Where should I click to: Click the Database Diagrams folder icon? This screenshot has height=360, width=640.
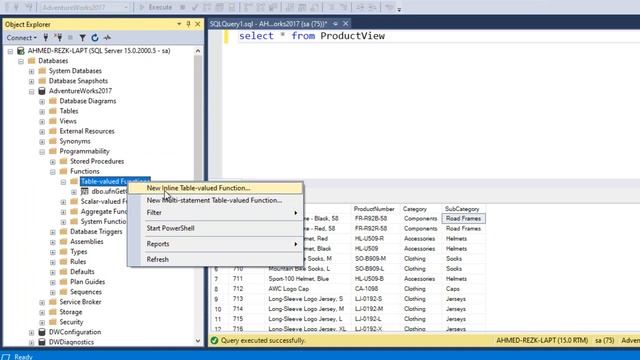(53, 101)
